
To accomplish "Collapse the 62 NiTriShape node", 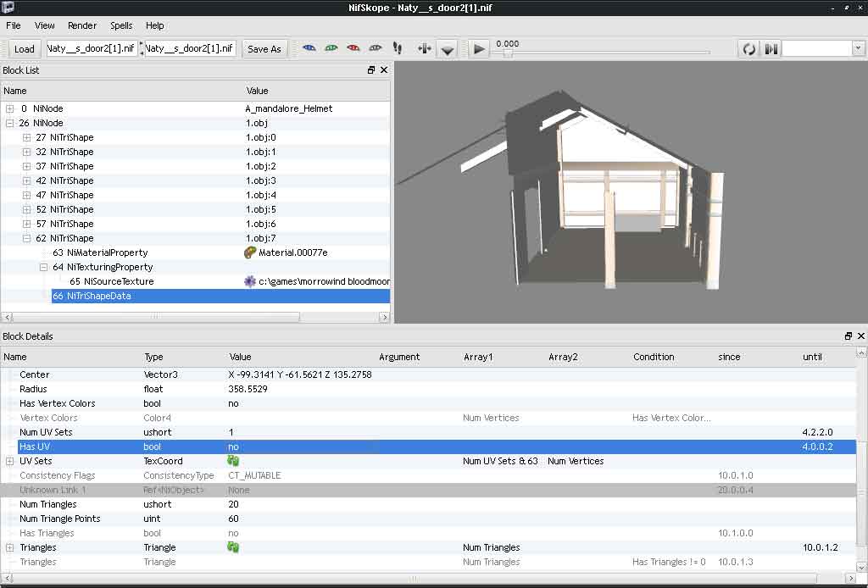I will 27,238.
